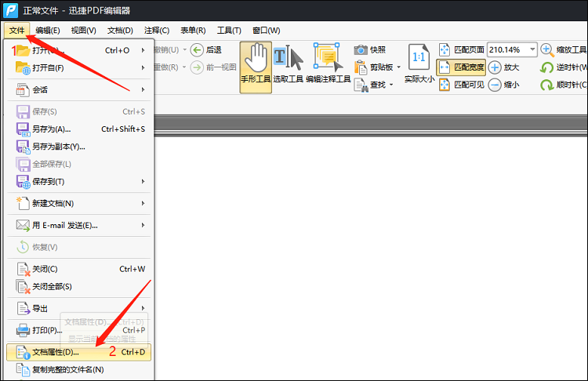Click the zoom percentage field 210.14%
Viewport: 588px width, 381px height.
click(x=508, y=50)
